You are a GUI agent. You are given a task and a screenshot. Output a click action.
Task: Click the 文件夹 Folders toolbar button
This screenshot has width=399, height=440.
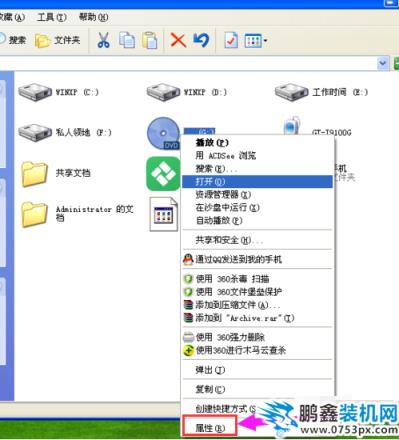[58, 41]
